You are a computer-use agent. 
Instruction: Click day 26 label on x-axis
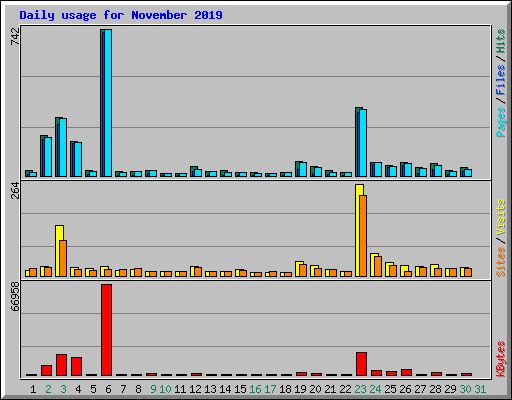point(405,389)
